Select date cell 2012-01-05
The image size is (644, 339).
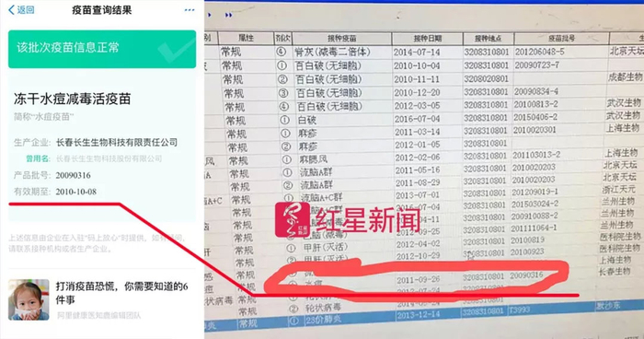(x=418, y=145)
